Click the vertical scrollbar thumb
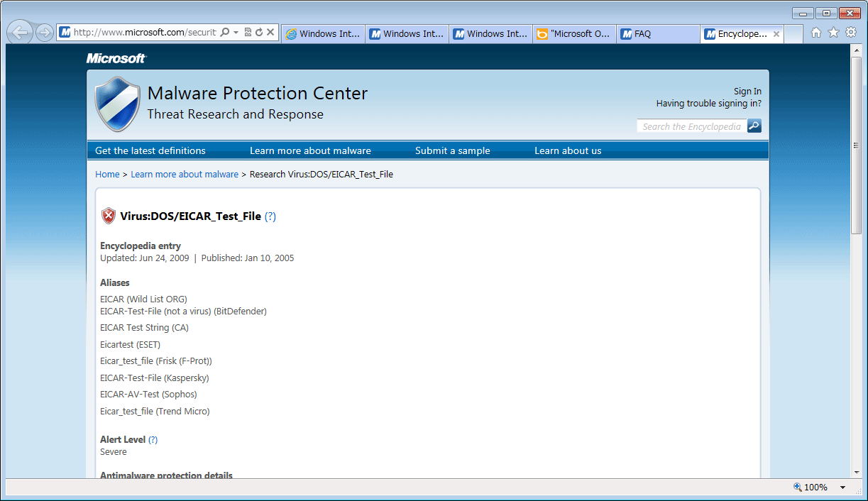Viewport: 868px width, 501px height. pos(856,145)
